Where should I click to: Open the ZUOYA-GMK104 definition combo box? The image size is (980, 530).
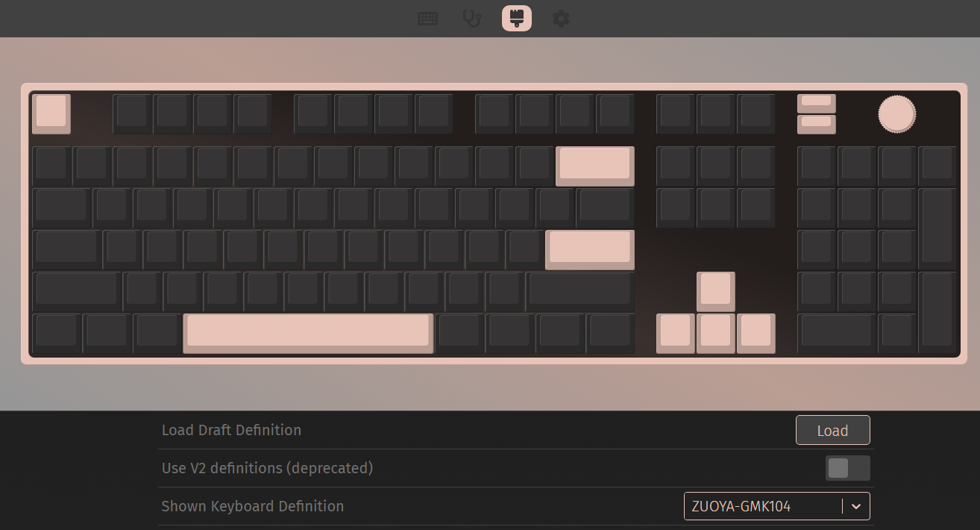(x=776, y=506)
